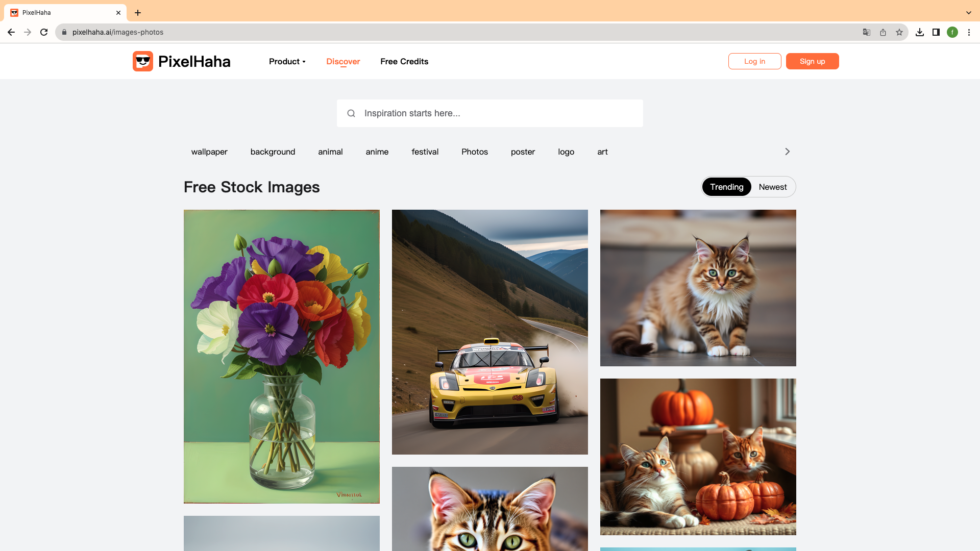The width and height of the screenshot is (980, 551).
Task: Filter by background category
Action: pyautogui.click(x=273, y=152)
